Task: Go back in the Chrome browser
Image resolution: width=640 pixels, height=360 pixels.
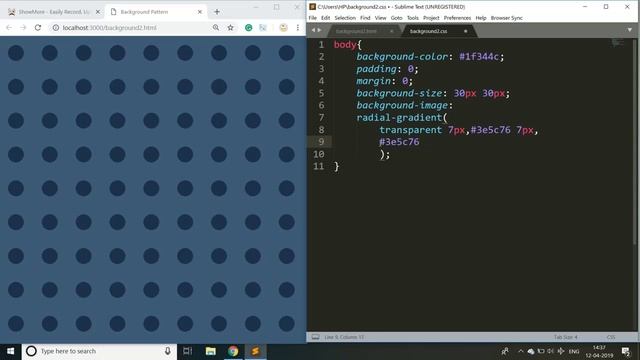Action: click(9, 27)
